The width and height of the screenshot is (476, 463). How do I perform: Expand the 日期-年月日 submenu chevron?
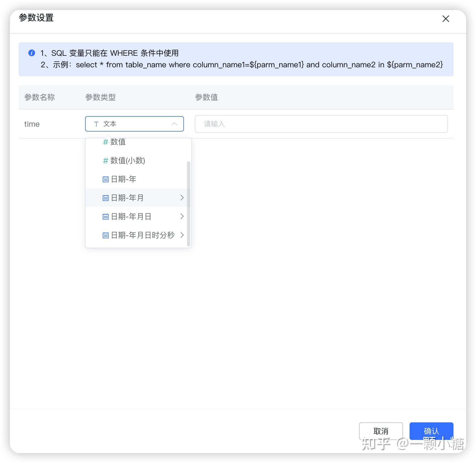click(x=182, y=216)
